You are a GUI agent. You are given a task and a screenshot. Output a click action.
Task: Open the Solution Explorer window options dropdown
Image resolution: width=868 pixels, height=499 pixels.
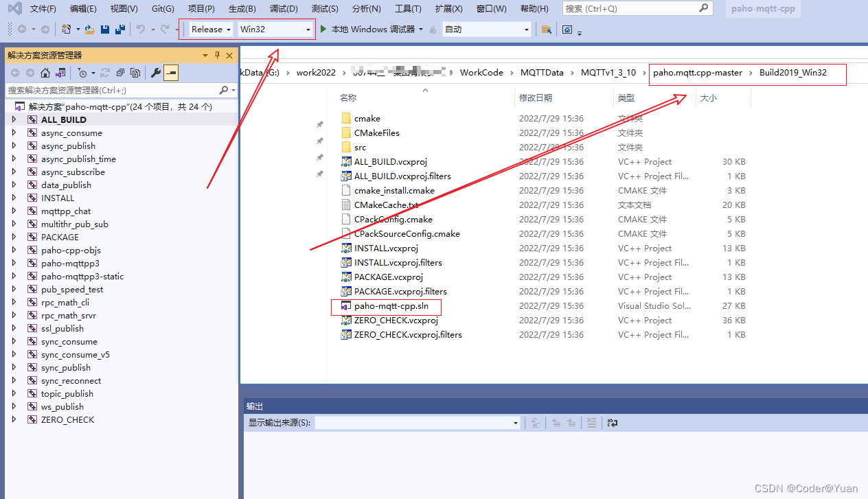tap(205, 56)
